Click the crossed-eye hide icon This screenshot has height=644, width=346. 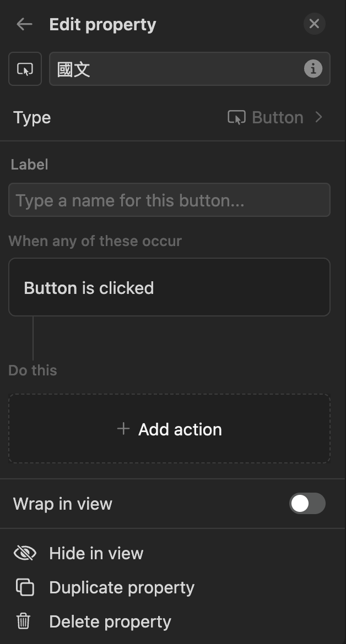tap(24, 553)
